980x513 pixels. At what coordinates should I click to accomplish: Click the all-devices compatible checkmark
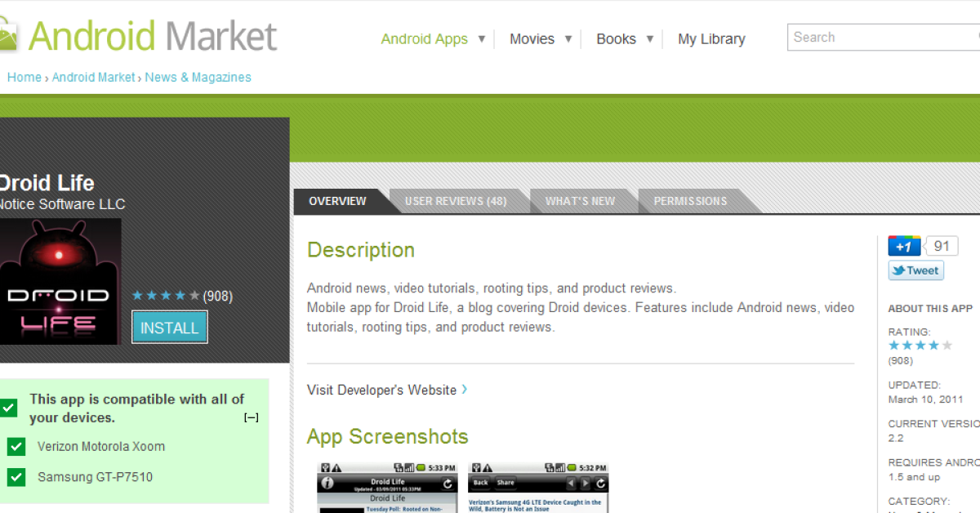[8, 408]
